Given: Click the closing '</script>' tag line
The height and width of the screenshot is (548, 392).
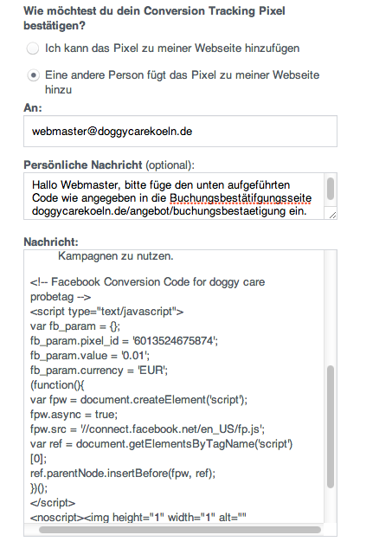Looking at the screenshot, I should point(53,503).
